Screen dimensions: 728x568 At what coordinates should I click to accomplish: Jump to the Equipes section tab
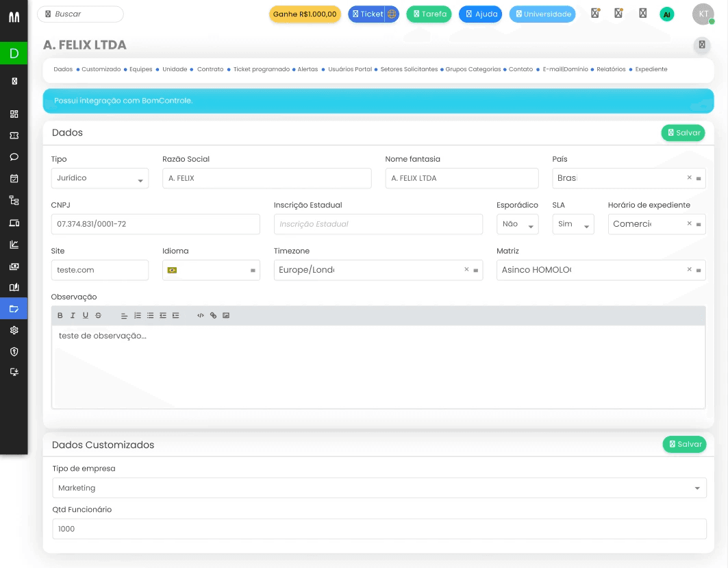tap(140, 69)
